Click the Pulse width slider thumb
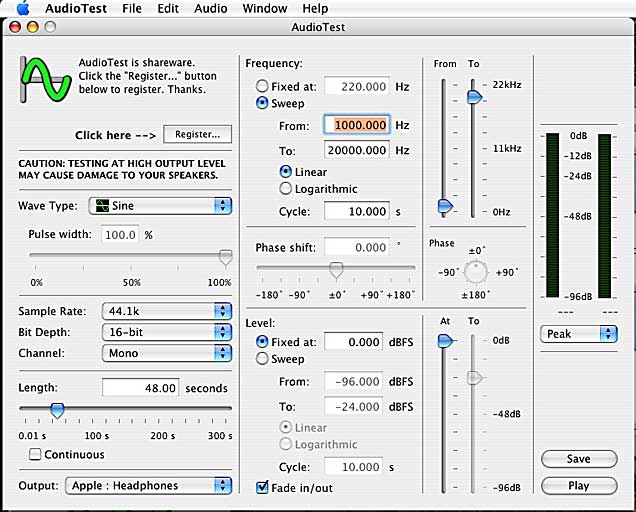Image resolution: width=636 pixels, height=512 pixels. click(x=226, y=257)
